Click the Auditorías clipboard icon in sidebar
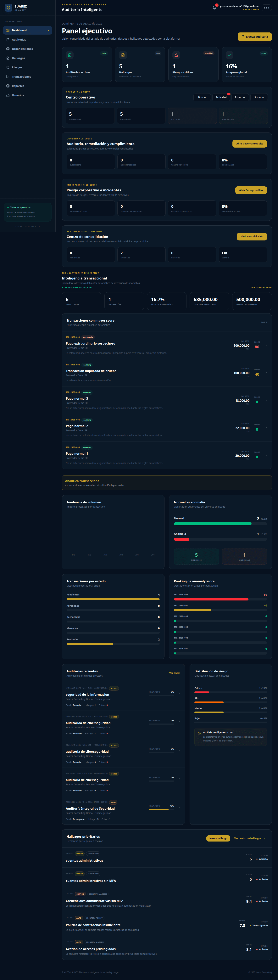 tap(8, 40)
